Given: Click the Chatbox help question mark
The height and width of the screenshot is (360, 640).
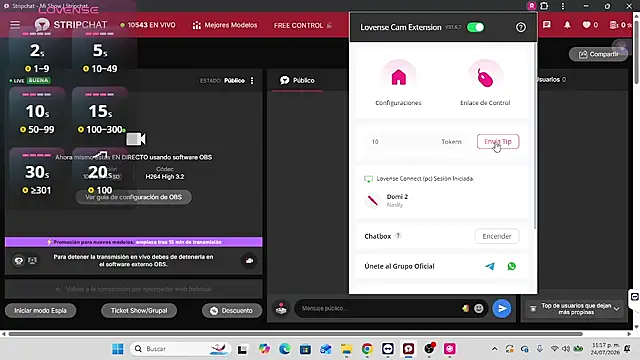Looking at the screenshot, I should coord(398,236).
